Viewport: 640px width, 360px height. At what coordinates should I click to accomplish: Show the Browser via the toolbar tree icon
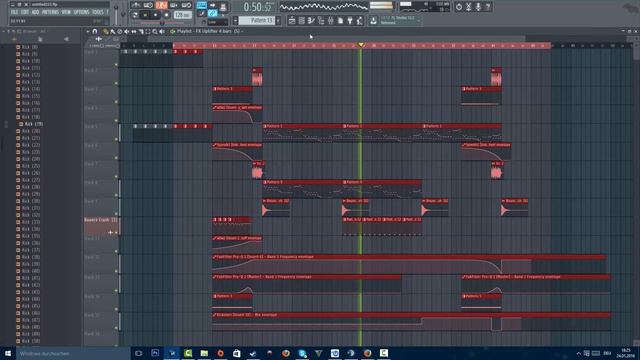(x=321, y=20)
